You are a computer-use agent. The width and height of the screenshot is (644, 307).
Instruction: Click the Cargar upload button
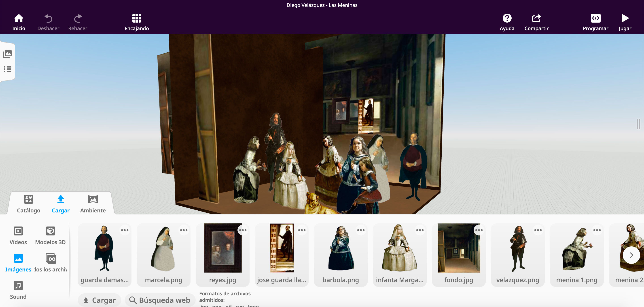[100, 300]
